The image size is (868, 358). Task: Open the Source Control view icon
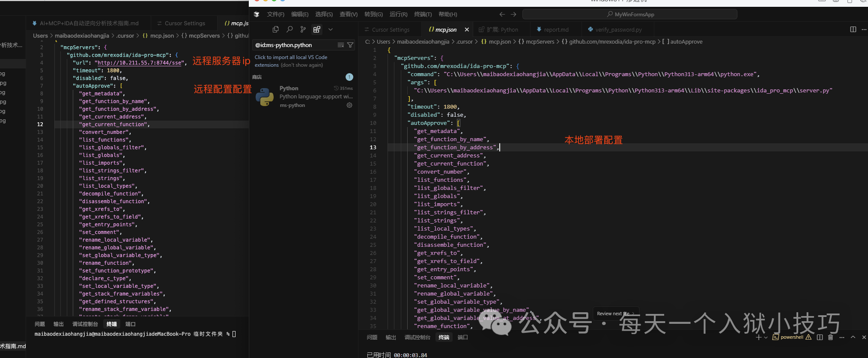pos(303,30)
